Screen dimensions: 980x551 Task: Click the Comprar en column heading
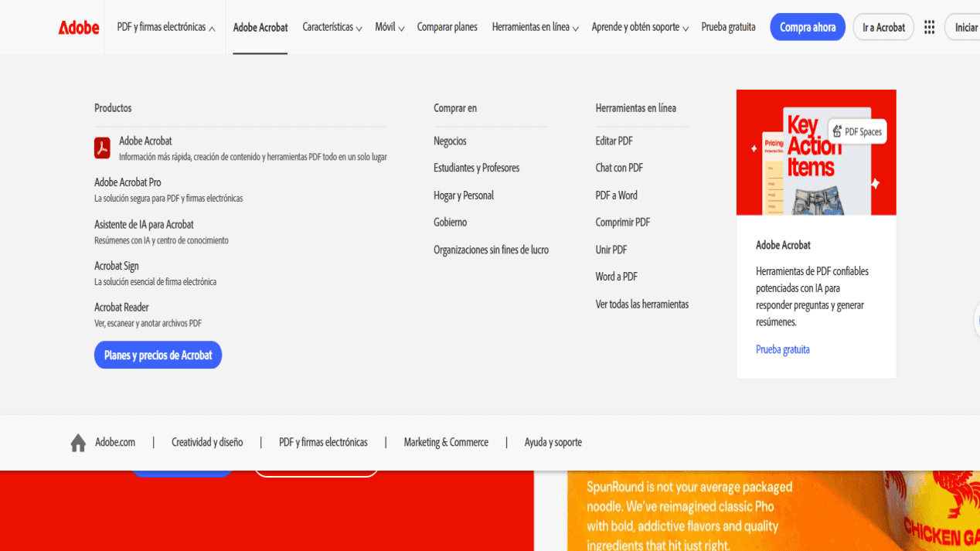(455, 108)
